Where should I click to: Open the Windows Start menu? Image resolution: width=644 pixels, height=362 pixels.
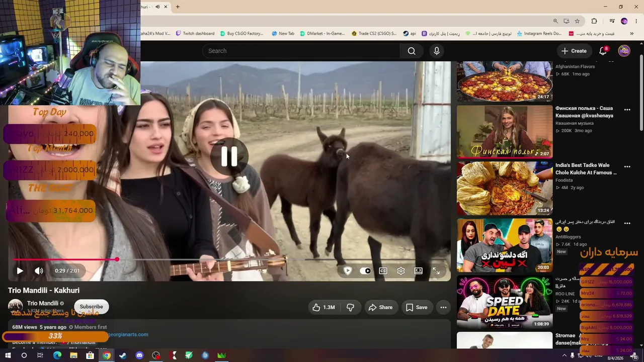pyautogui.click(x=8, y=355)
